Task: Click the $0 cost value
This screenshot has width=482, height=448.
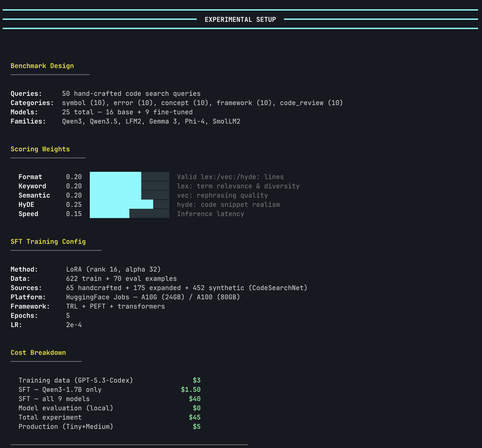Action: (x=197, y=408)
